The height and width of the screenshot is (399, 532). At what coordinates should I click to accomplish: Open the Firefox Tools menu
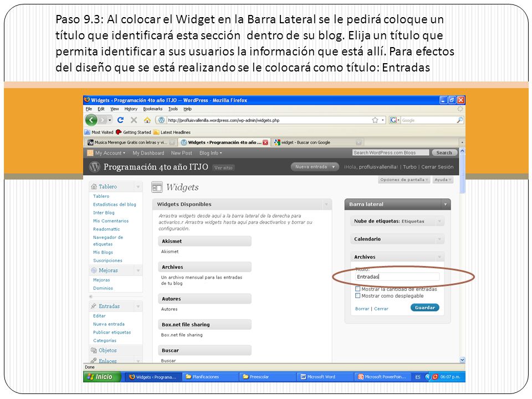pos(173,109)
